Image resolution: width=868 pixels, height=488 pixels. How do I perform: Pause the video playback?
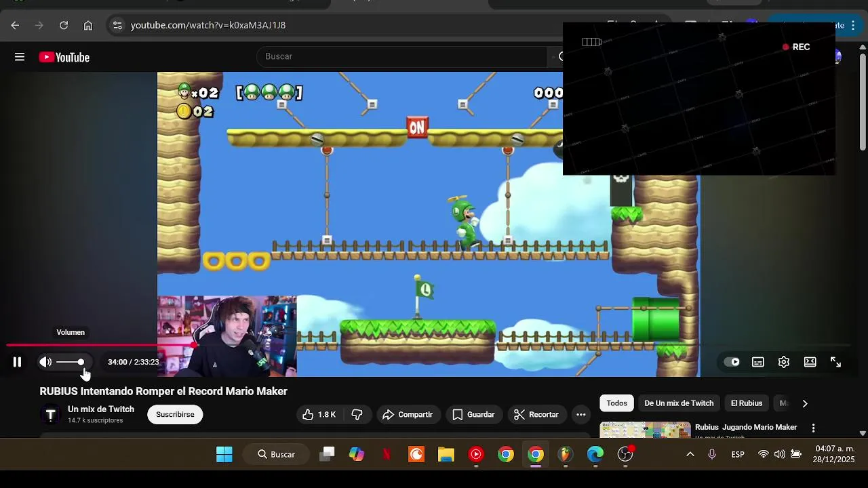click(18, 362)
